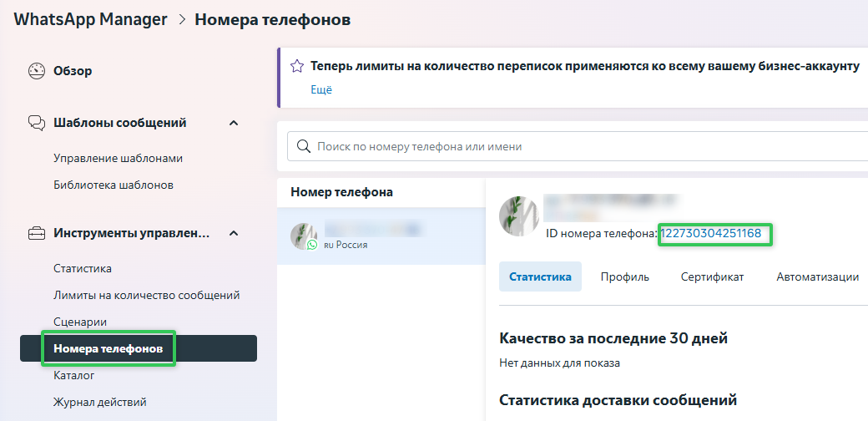The width and height of the screenshot is (868, 421).
Task: Click the Ещё link in banner
Action: [x=321, y=89]
